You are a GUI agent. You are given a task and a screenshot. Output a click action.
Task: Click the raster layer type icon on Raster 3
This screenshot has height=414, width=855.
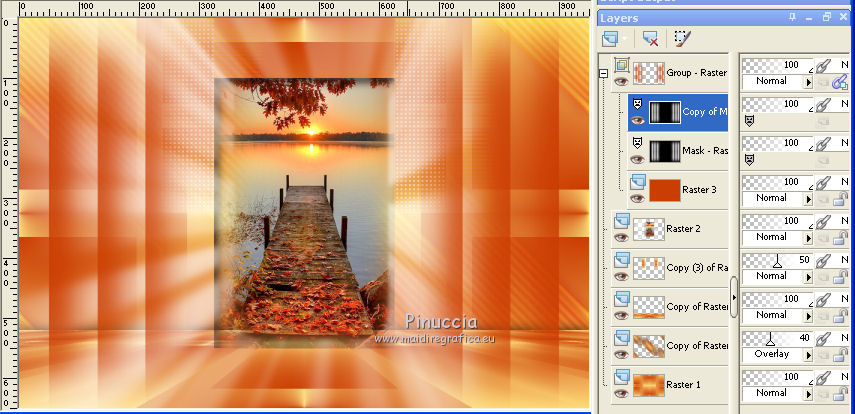pyautogui.click(x=637, y=182)
